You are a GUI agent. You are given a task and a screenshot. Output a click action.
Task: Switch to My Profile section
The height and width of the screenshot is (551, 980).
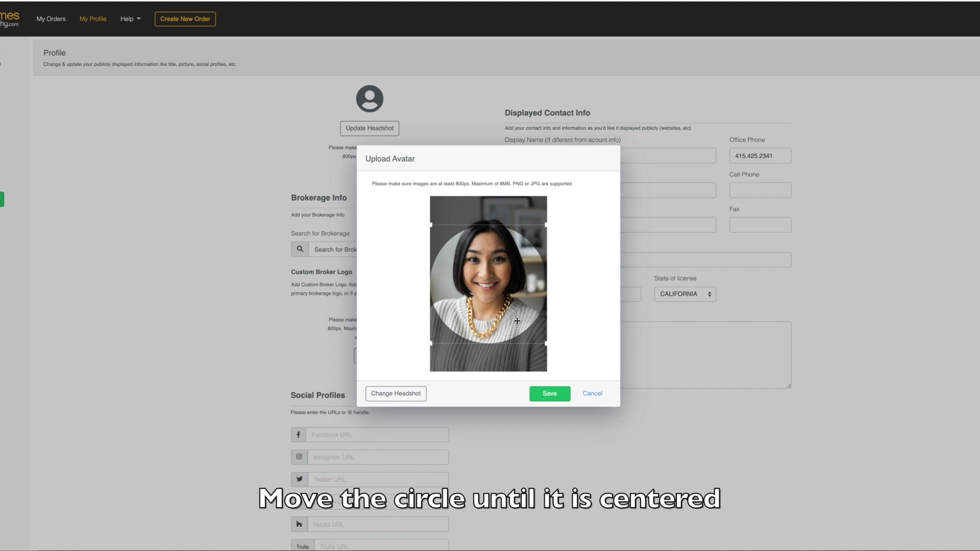pos(92,19)
